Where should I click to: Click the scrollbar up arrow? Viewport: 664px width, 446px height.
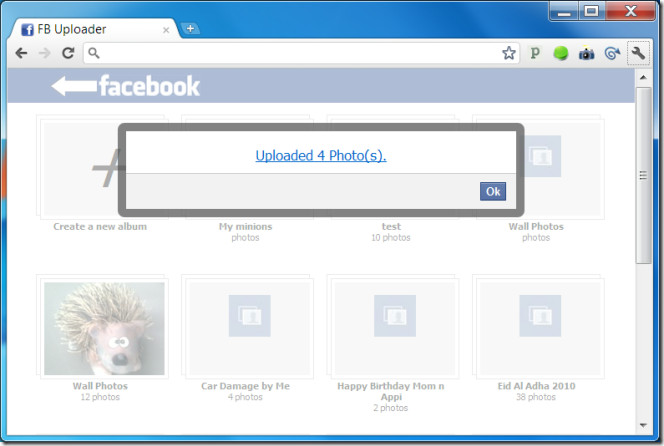click(x=643, y=77)
